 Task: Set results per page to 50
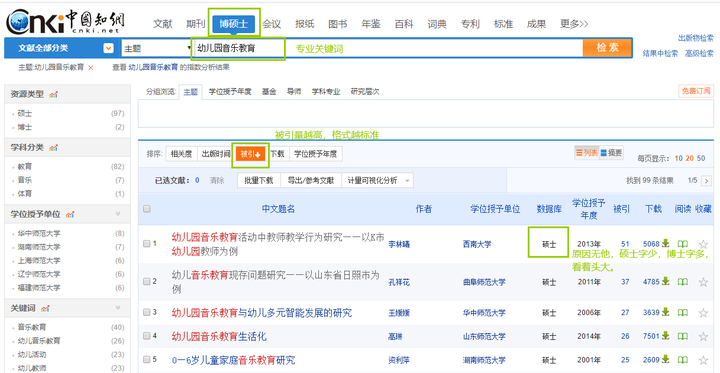[701, 158]
